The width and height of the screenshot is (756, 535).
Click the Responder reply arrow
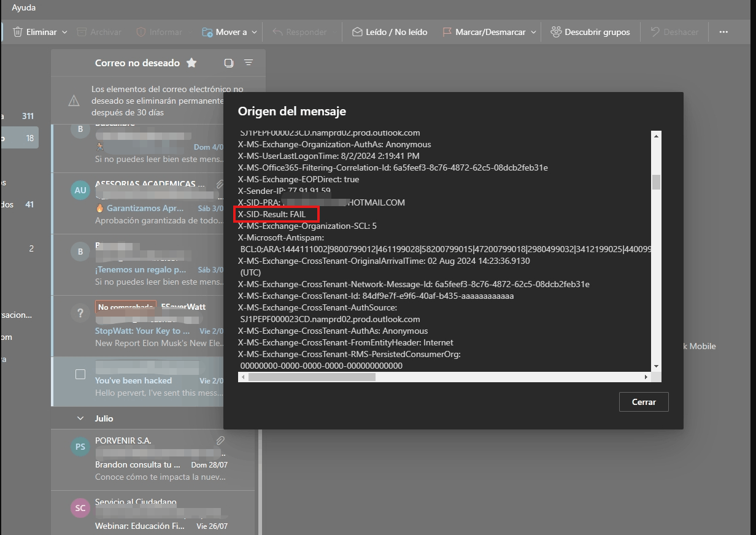coord(277,32)
